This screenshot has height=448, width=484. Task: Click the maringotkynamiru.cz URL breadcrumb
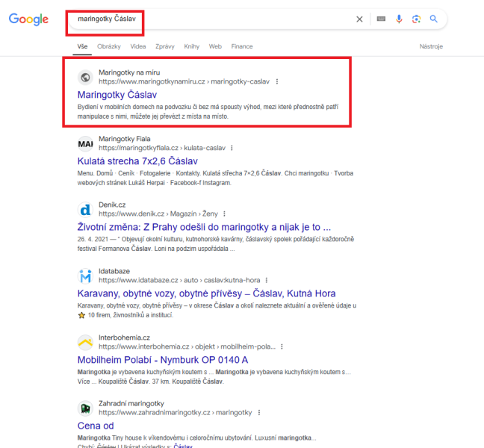pos(184,81)
